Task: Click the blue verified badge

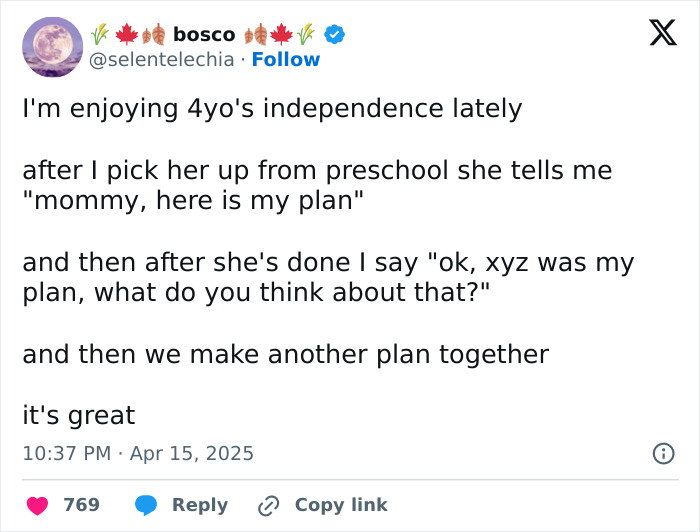Action: pyautogui.click(x=334, y=34)
